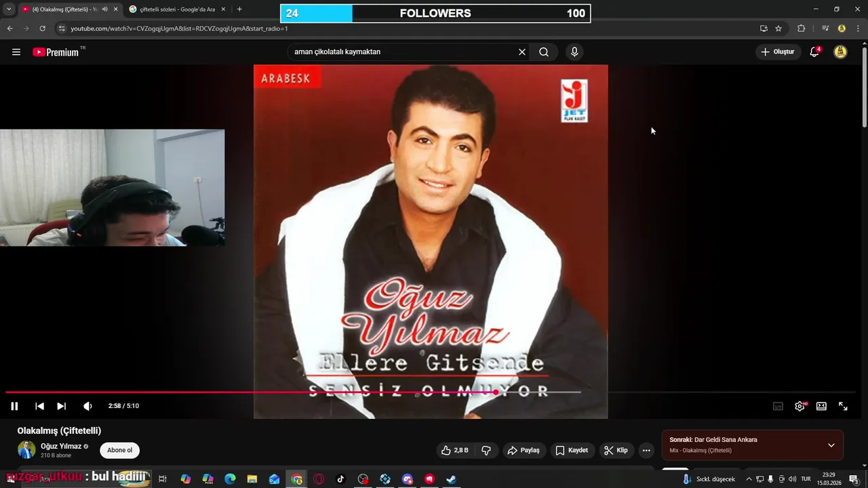The height and width of the screenshot is (488, 868).
Task: Open YouTube notifications bell
Action: point(814,52)
